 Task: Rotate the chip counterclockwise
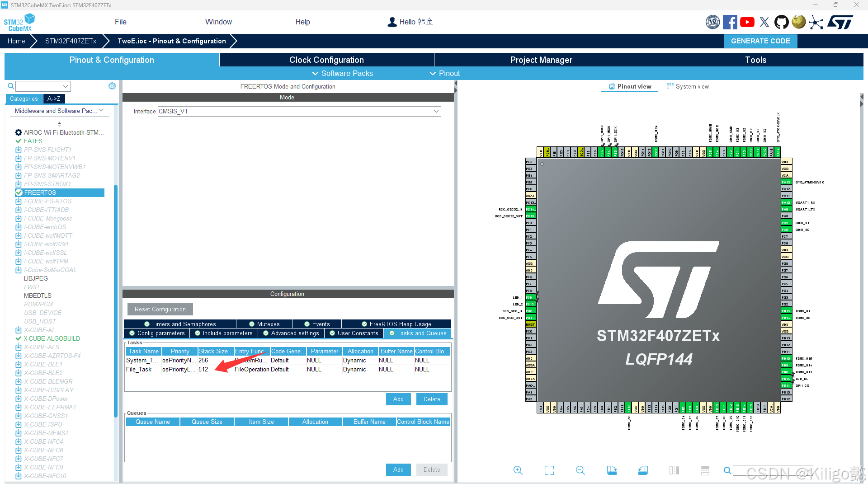click(643, 470)
